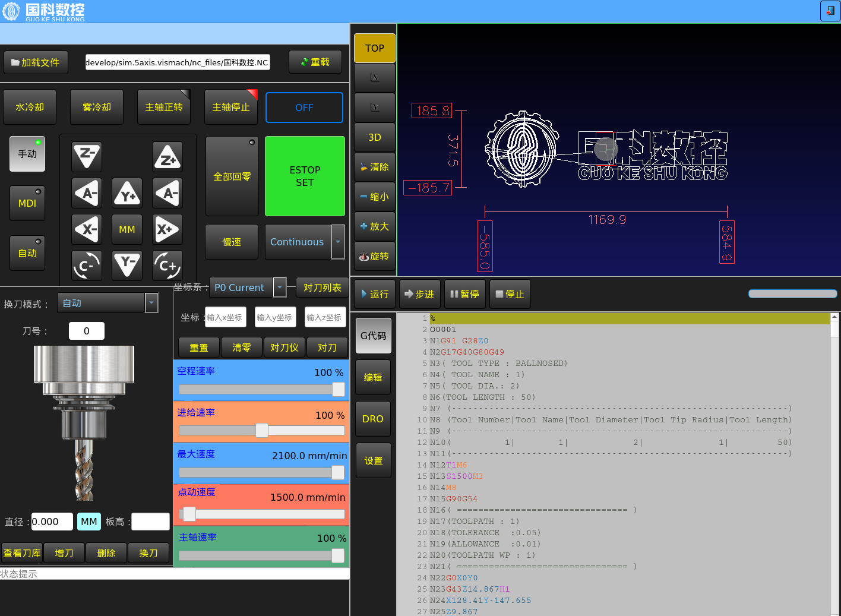Switch to 自动 auto mode
The image size is (841, 616).
point(27,253)
